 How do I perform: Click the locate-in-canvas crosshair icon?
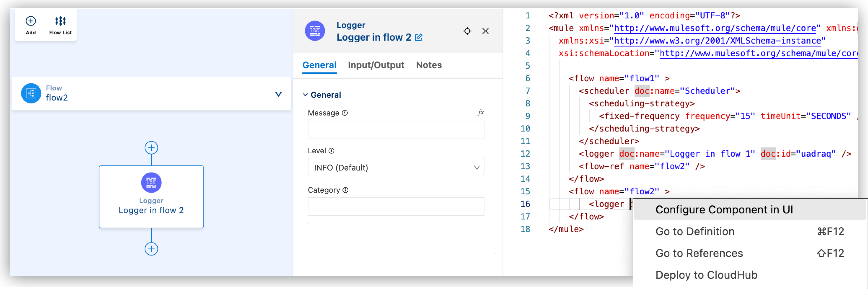point(467,31)
